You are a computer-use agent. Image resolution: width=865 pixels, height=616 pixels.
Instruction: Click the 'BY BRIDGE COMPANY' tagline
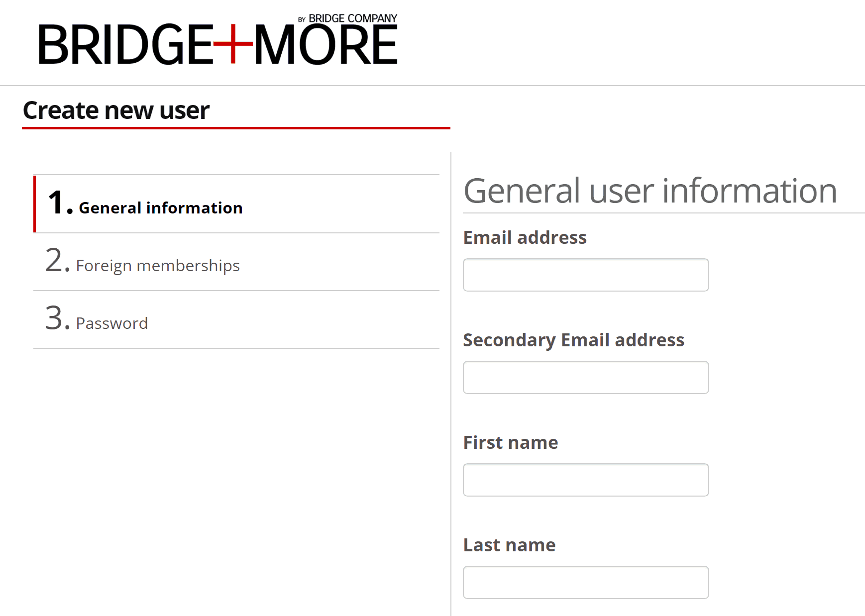[x=348, y=18]
